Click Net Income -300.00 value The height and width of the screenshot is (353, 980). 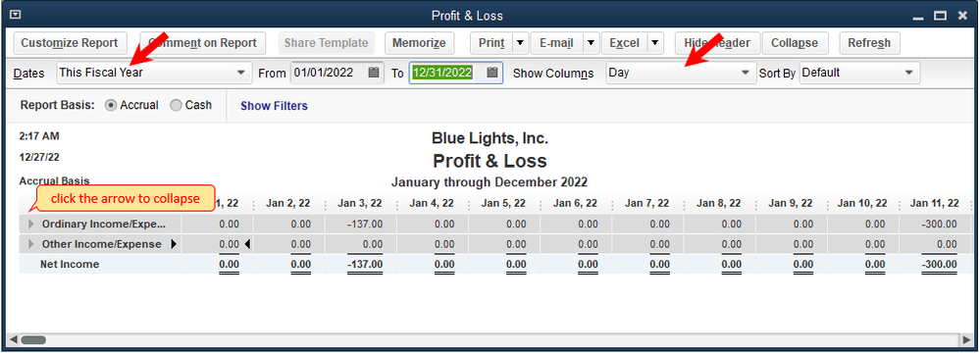939,265
